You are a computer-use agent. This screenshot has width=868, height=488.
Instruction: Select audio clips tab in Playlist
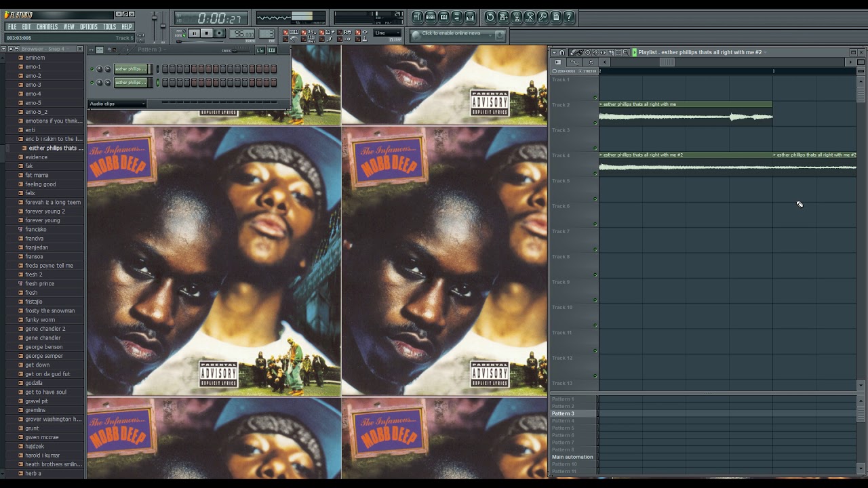pyautogui.click(x=558, y=62)
